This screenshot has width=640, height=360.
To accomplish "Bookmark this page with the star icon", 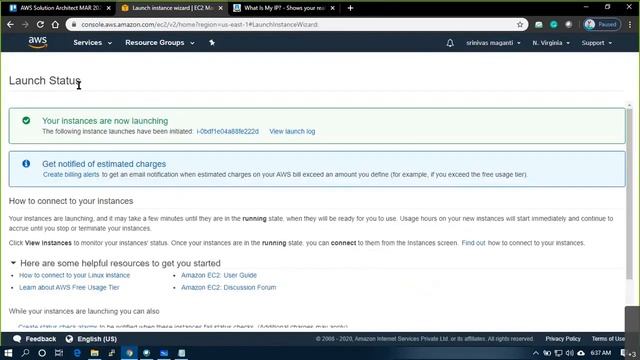I will click(x=520, y=24).
